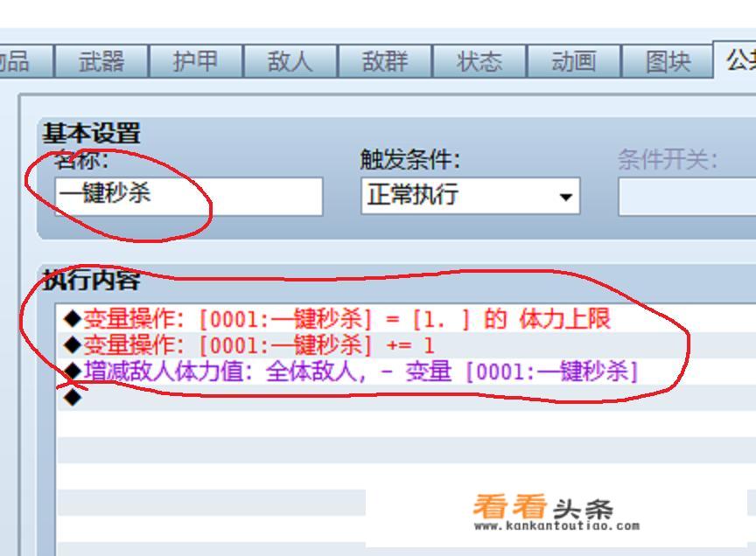Click the disabled 条件开关 field

[x=687, y=196]
